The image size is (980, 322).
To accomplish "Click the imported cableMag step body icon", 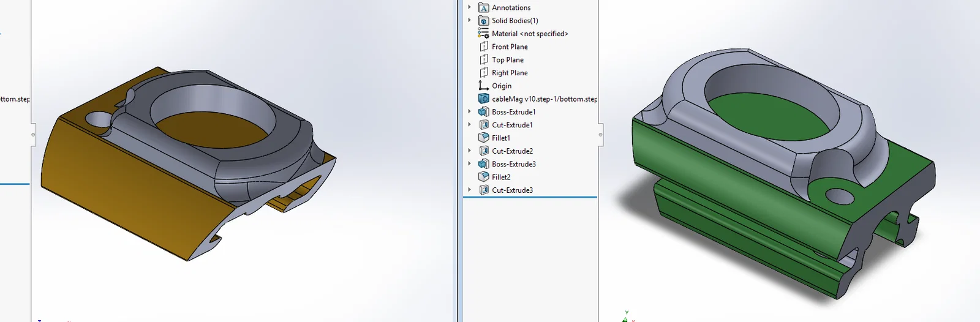I will (484, 99).
